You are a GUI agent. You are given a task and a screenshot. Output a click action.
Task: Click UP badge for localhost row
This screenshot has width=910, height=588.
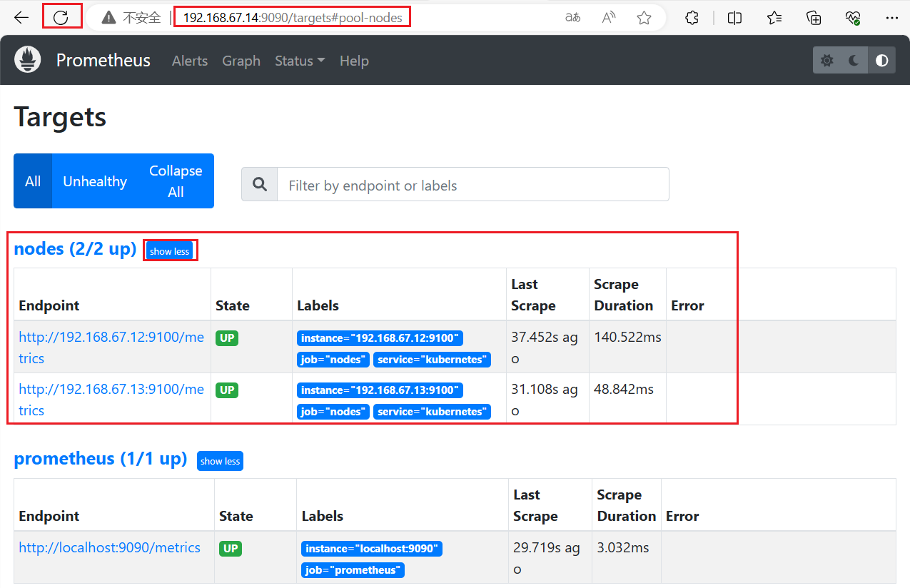coord(231,549)
